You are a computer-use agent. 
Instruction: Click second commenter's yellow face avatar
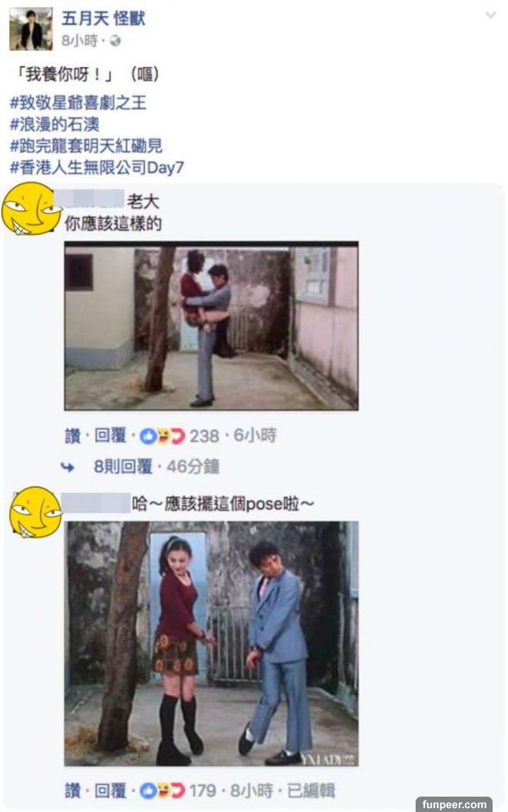point(35,512)
